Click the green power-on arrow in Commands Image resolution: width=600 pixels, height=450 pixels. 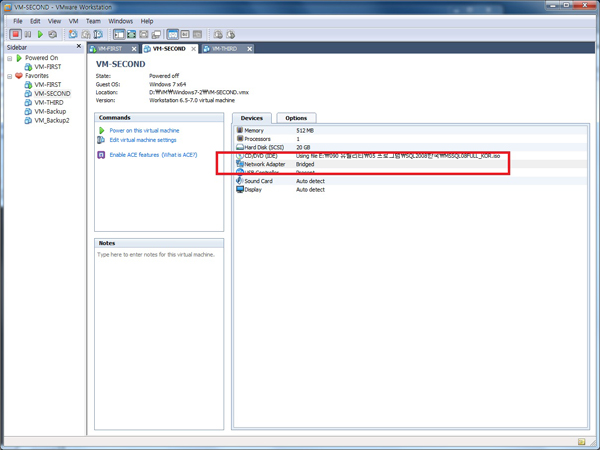(x=101, y=130)
